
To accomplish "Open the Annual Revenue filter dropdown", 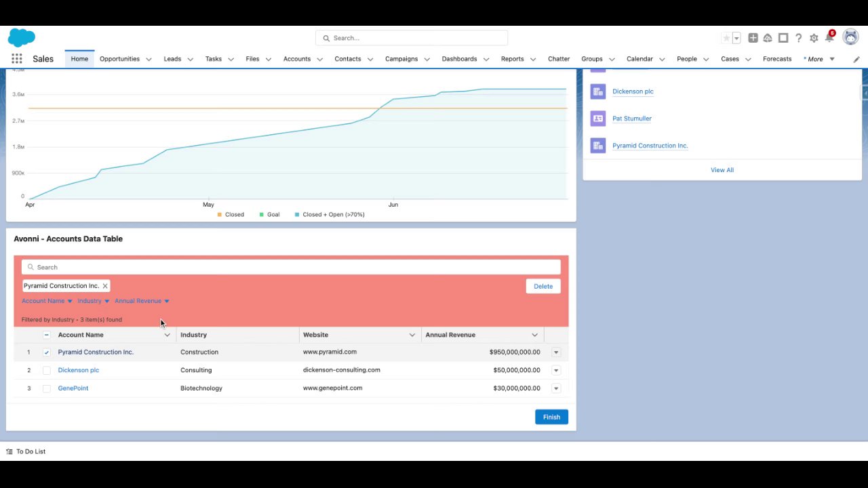I will pos(142,301).
